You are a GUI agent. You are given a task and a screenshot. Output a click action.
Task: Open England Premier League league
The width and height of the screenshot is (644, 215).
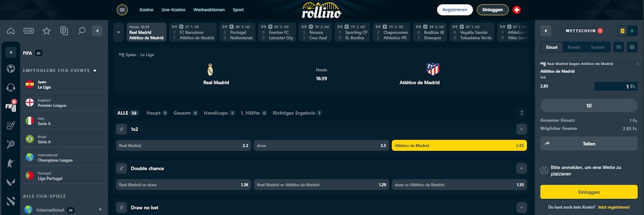[x=64, y=103]
